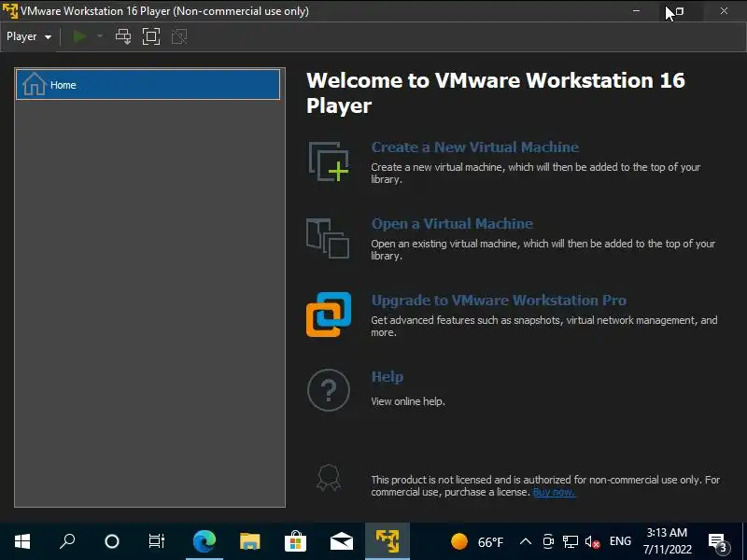Open Mail app from taskbar
Image resolution: width=747 pixels, height=560 pixels.
342,541
